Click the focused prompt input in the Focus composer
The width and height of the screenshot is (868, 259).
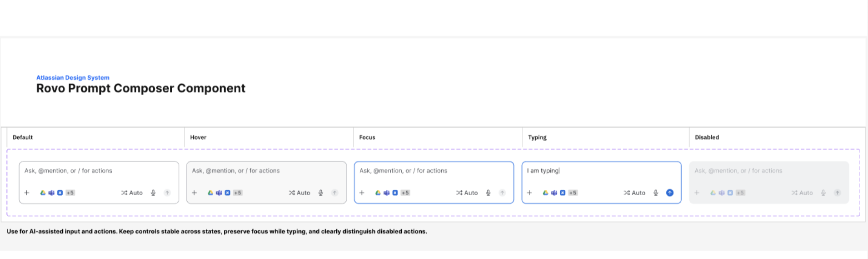[x=434, y=171]
